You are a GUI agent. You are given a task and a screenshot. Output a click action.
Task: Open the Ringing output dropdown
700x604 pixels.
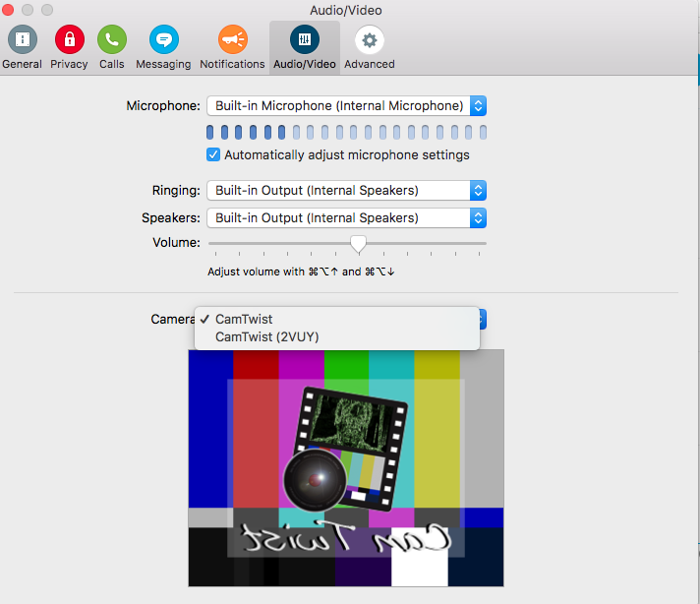[x=346, y=190]
